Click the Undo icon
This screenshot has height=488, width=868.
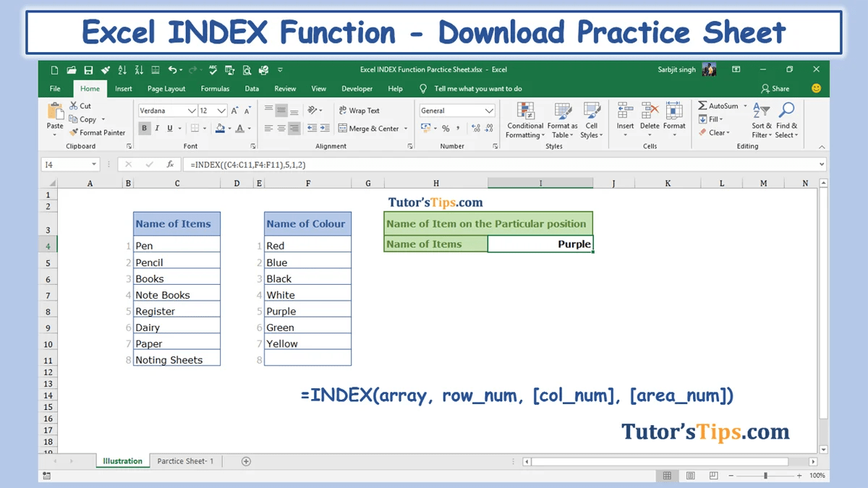coord(172,69)
